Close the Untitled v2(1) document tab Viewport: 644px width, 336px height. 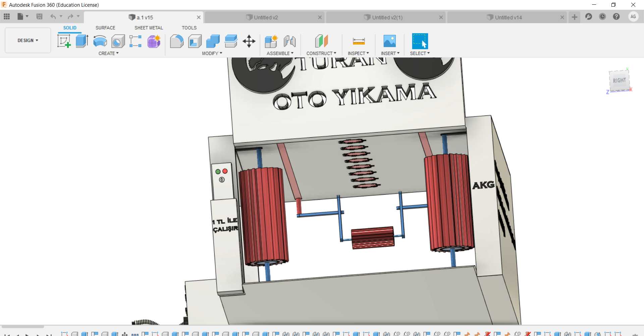click(x=441, y=17)
